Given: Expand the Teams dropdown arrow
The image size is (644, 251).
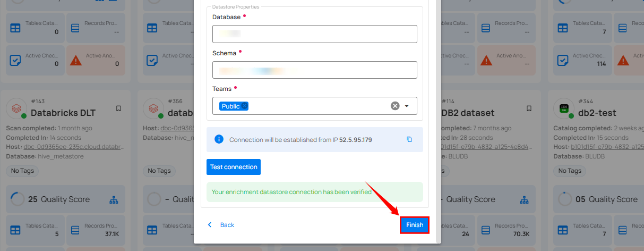Looking at the screenshot, I should (x=407, y=106).
